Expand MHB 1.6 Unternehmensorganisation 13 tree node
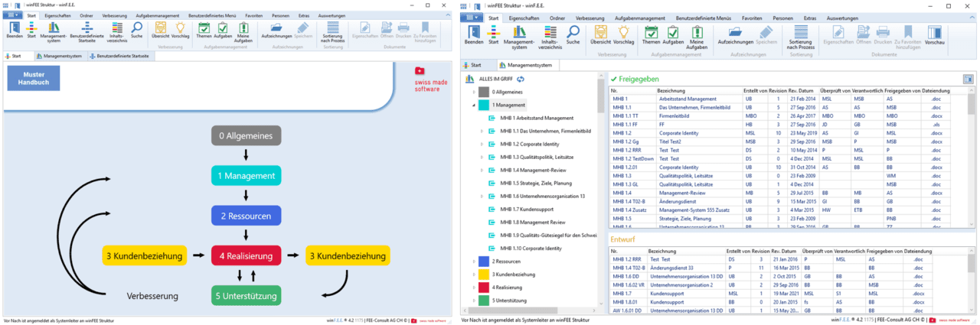 [482, 196]
